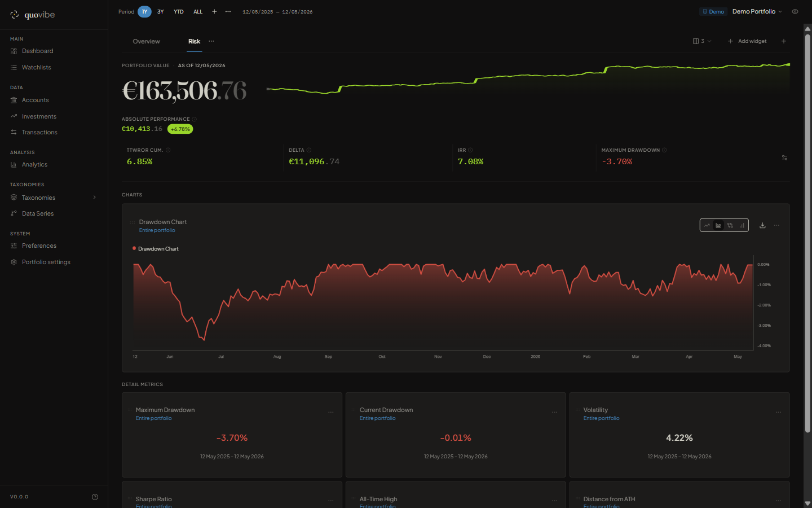
Task: Click the info icon next to TTWROR CUM.
Action: [168, 150]
